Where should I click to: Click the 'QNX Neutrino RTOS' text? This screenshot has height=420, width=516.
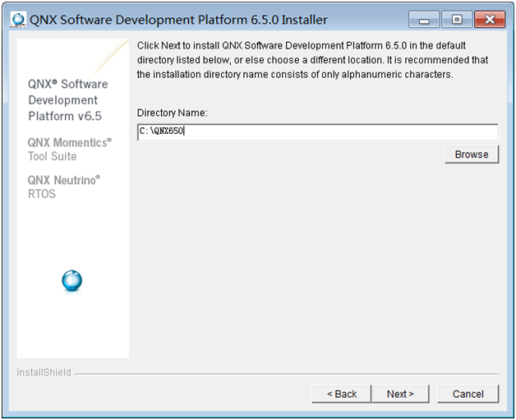[x=64, y=187]
